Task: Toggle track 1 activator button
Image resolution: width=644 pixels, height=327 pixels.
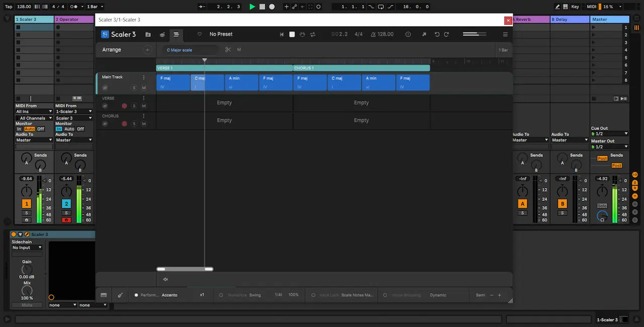Action: 26,204
